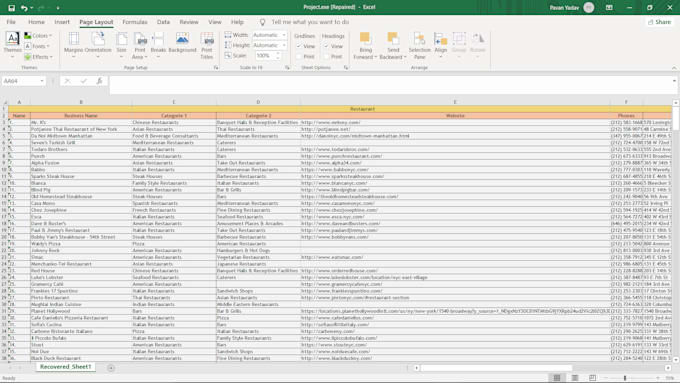Switch to the Review tab

click(x=189, y=22)
